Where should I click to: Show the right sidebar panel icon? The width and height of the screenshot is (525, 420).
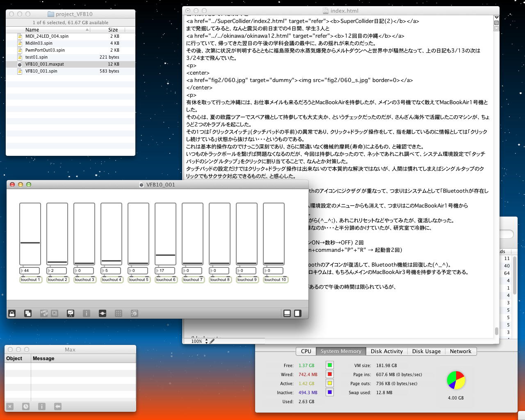tap(298, 313)
